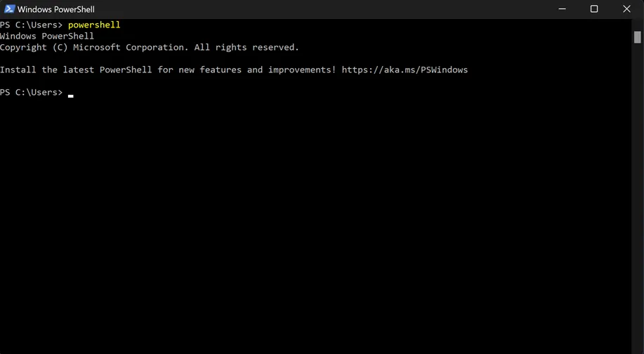Image resolution: width=644 pixels, height=354 pixels.
Task: Click the first "PS C:\Users>" prompt
Action: point(31,25)
